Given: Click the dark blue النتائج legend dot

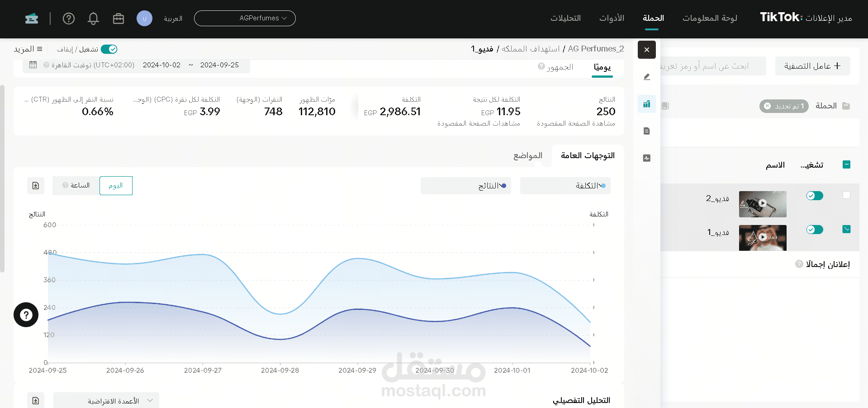Looking at the screenshot, I should 504,186.
